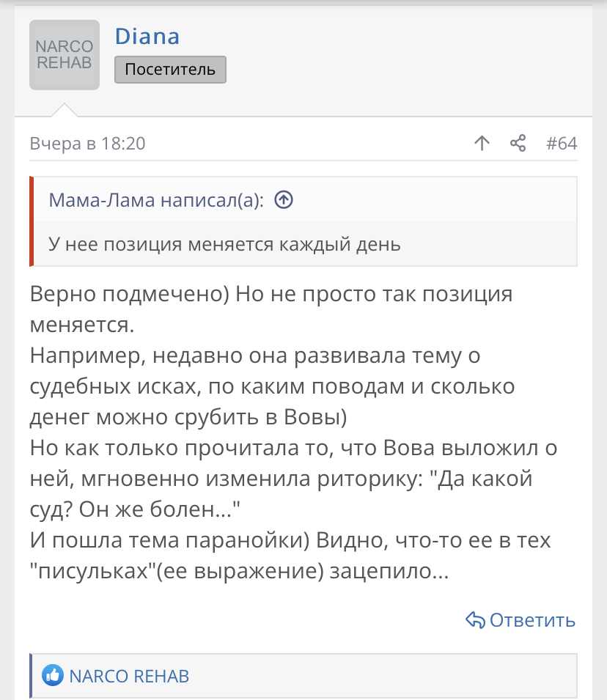Click the NARCO REHAB avatar image
Image resolution: width=607 pixels, height=700 pixels.
[x=64, y=54]
